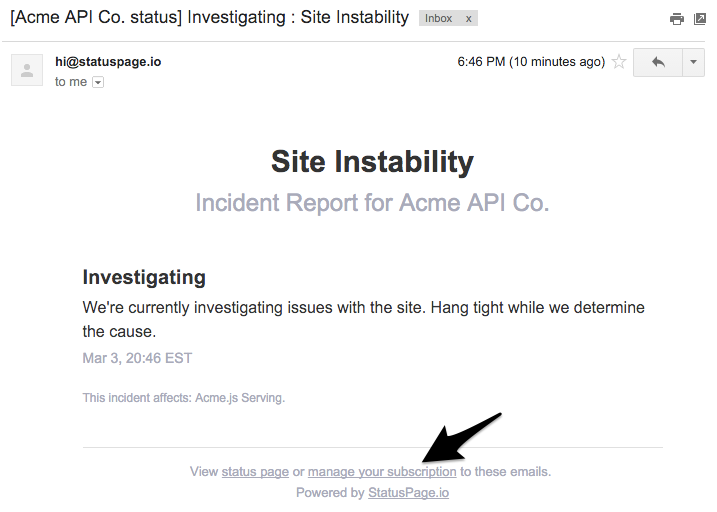Open email in new window icon
717x512 pixels.
coord(700,19)
